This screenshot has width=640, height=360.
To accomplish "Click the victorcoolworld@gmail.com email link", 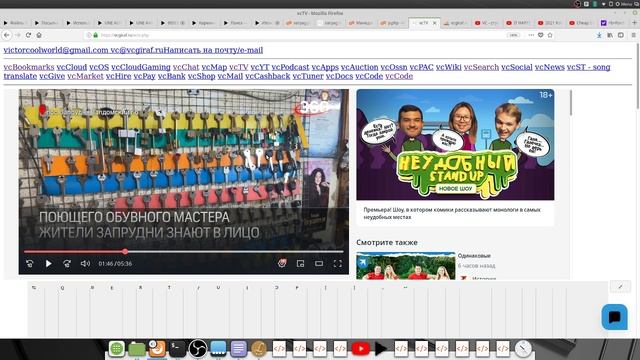I will pos(56,50).
